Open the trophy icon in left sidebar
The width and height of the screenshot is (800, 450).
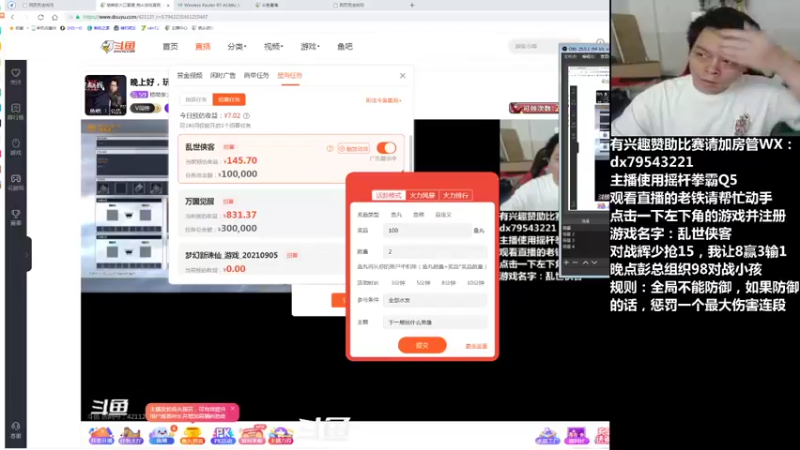(x=16, y=214)
